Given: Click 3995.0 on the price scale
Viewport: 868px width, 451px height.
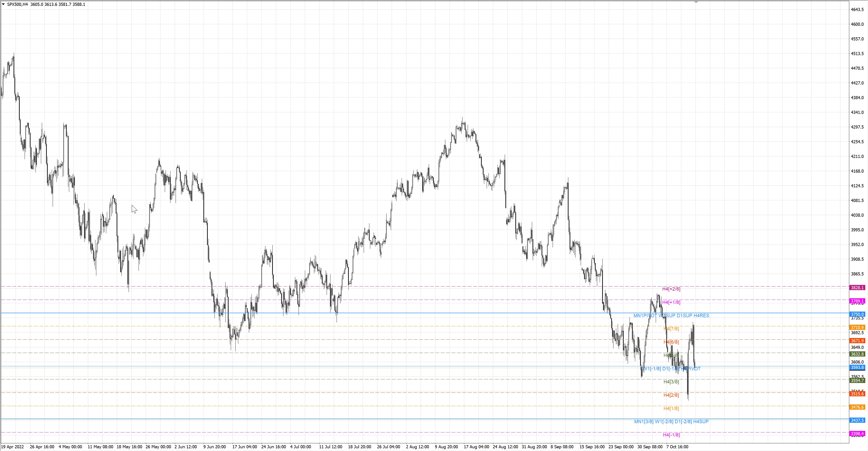Looking at the screenshot, I should [857, 230].
